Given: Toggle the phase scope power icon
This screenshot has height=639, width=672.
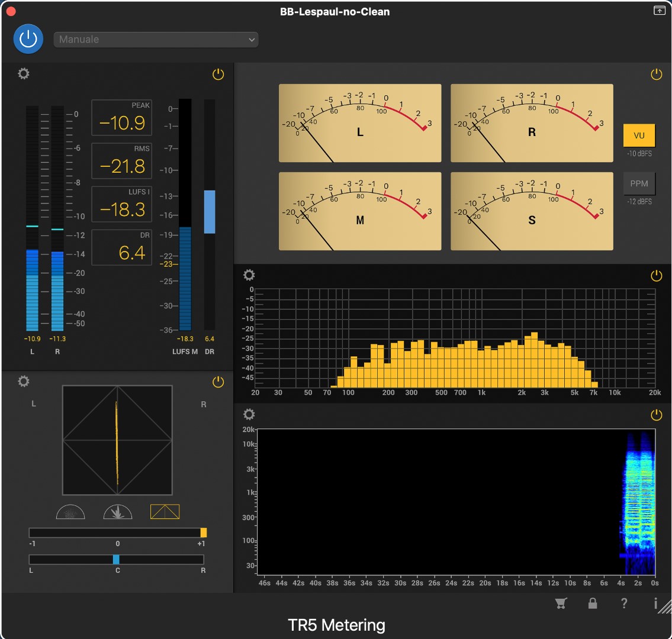Looking at the screenshot, I should (218, 382).
